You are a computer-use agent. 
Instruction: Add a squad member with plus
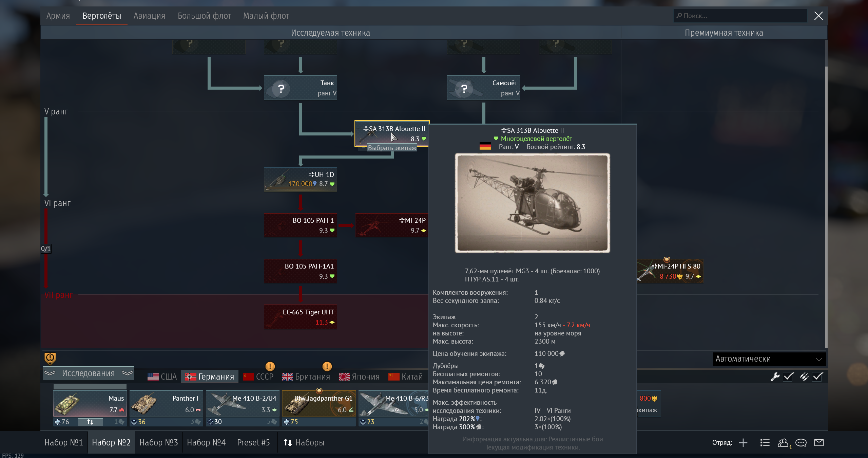click(743, 442)
